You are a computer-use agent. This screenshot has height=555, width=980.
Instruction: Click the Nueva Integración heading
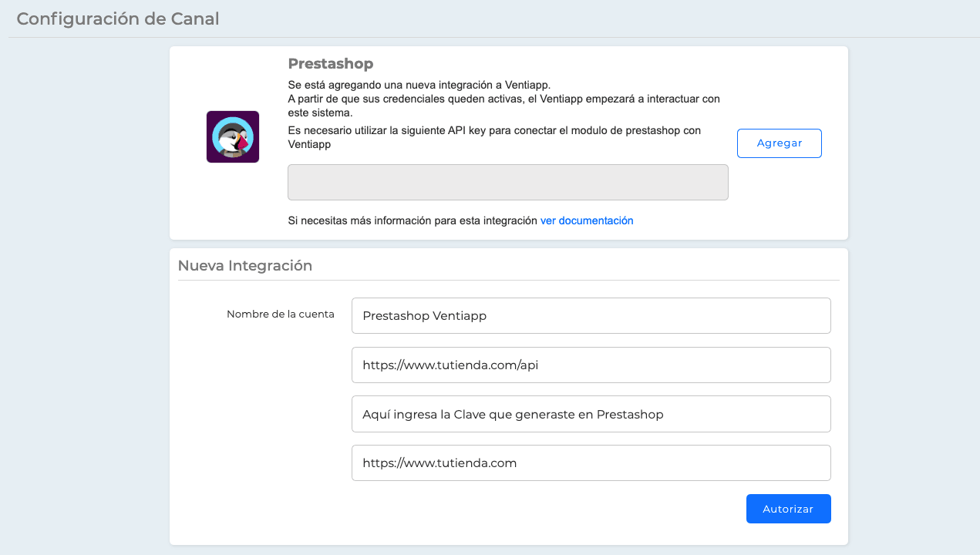point(245,265)
